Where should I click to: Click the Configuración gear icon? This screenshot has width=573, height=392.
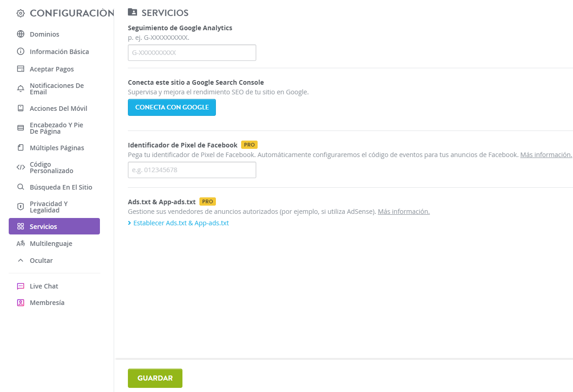[20, 13]
